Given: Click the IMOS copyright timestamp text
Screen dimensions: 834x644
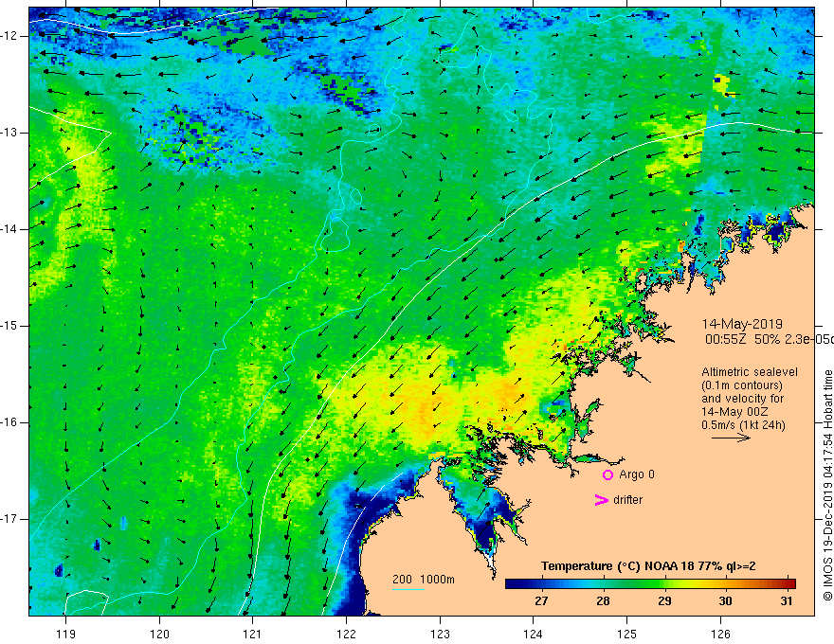Looking at the screenshot, I should (827, 485).
